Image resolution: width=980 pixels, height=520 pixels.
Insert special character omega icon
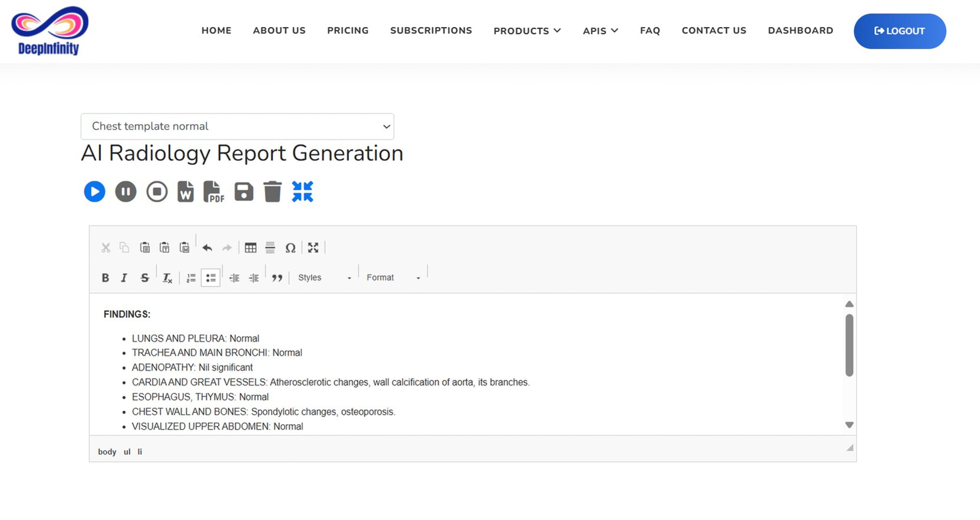(x=290, y=248)
